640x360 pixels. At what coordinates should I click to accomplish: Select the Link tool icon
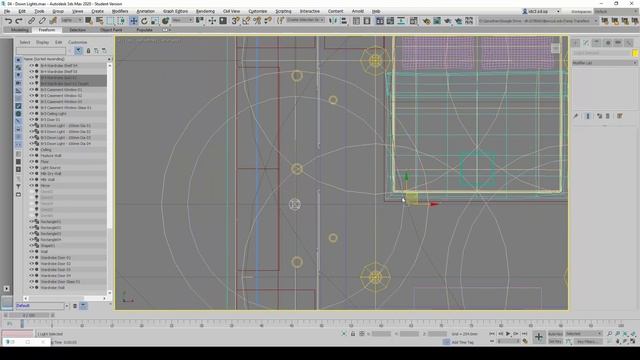[x=31, y=20]
